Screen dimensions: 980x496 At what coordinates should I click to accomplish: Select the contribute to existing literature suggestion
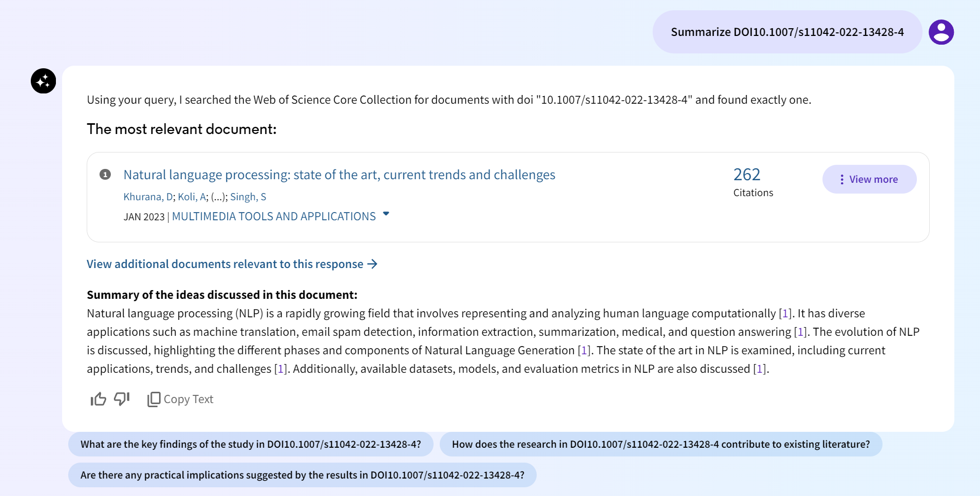pyautogui.click(x=661, y=444)
